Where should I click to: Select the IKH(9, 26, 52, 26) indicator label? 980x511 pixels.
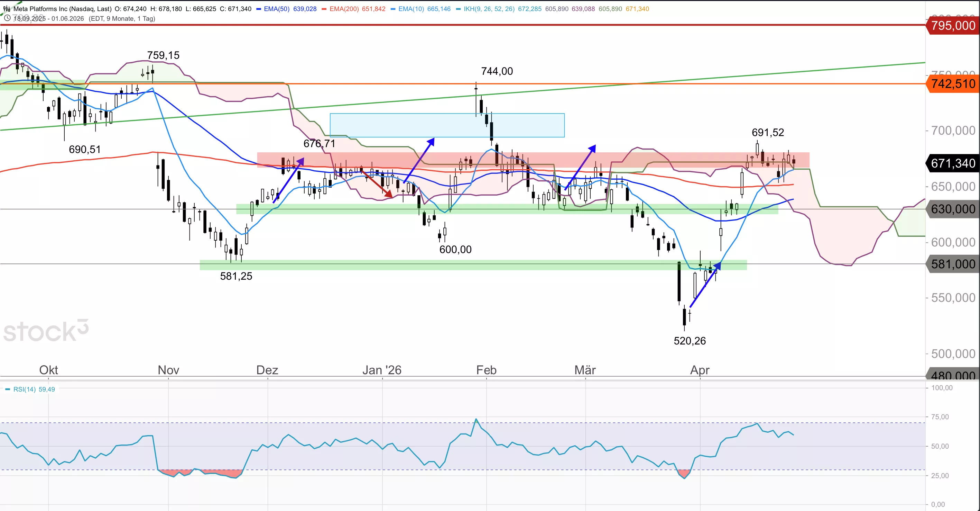[489, 9]
